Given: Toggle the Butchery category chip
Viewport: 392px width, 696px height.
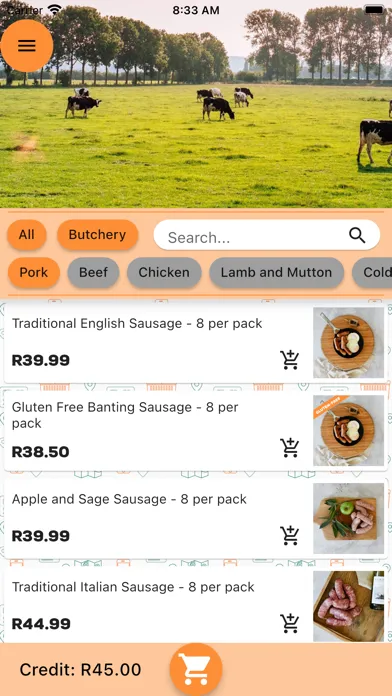Looking at the screenshot, I should [x=97, y=235].
